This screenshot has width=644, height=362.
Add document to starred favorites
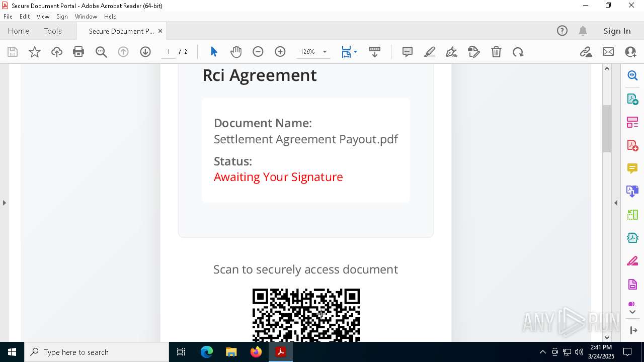35,52
